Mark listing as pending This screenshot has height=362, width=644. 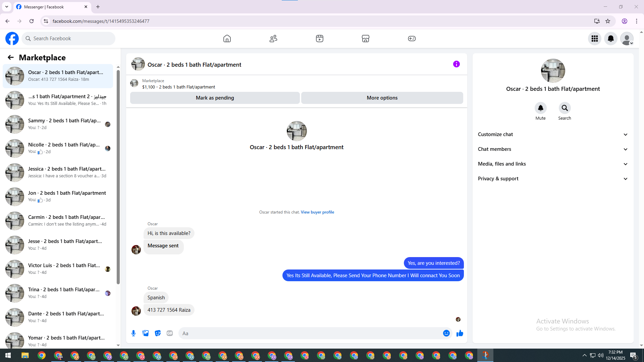pyautogui.click(x=215, y=98)
